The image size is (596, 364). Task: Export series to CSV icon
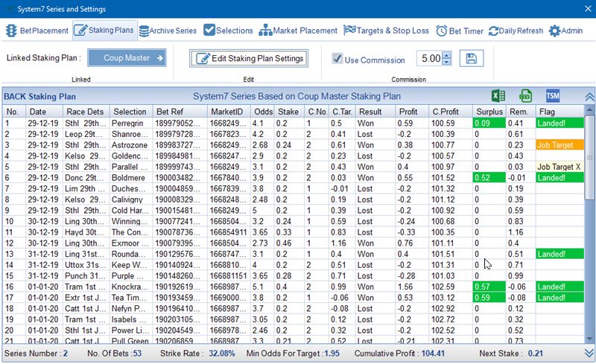click(x=525, y=96)
